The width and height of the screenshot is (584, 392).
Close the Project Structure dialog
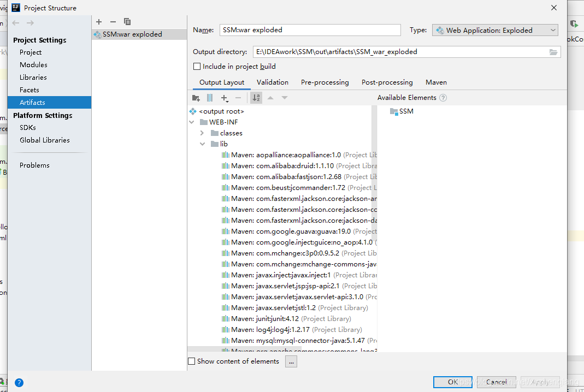pyautogui.click(x=554, y=8)
